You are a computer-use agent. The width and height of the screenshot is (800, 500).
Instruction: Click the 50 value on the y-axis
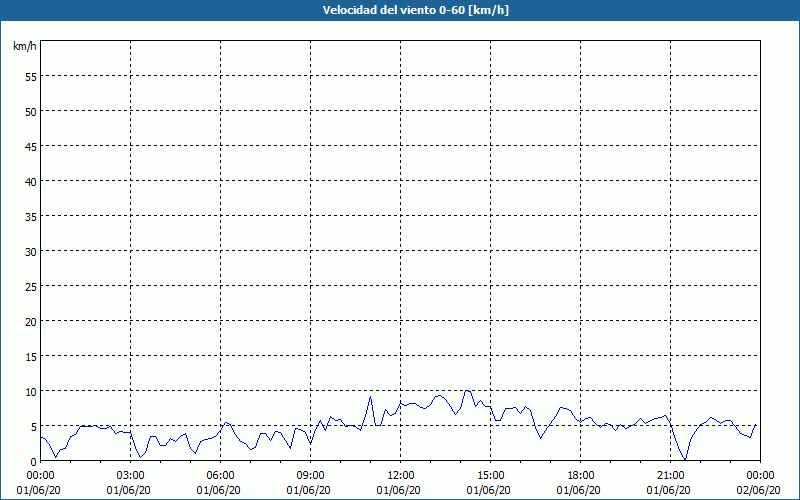[x=31, y=112]
